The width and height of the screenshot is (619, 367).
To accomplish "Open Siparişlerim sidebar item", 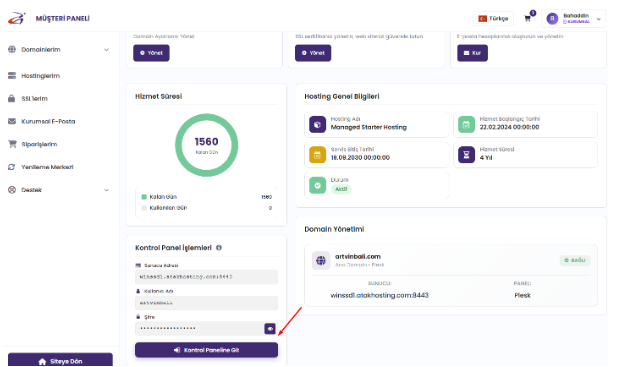I will pos(39,144).
